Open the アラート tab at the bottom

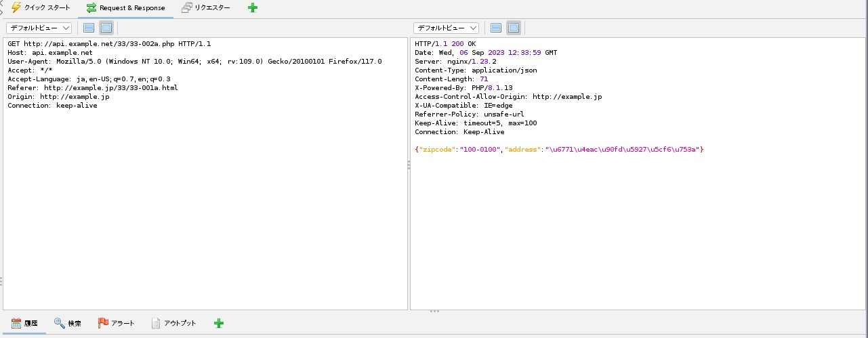[116, 323]
